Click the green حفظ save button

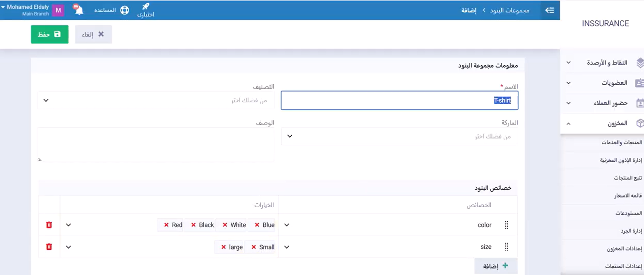49,34
